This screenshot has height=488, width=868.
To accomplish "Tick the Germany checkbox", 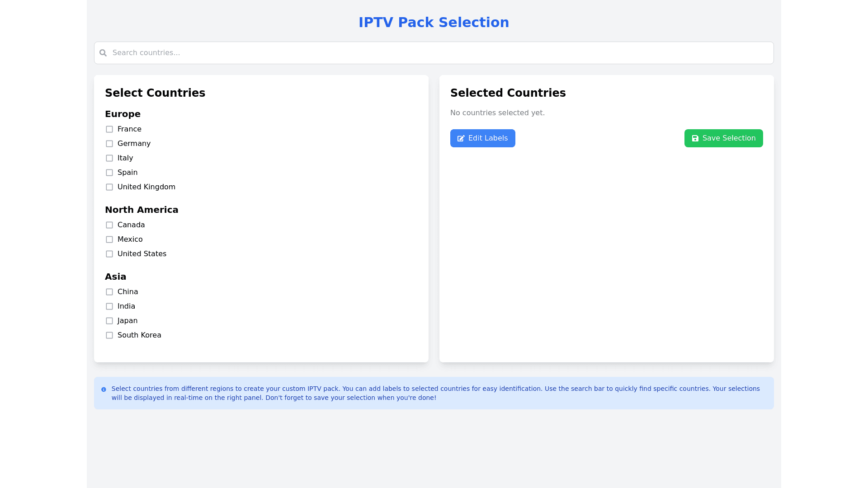I will 109,144.
